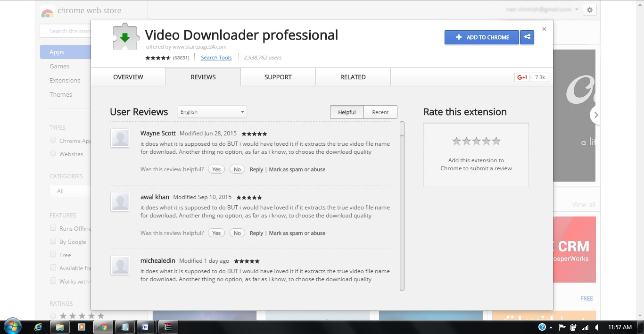This screenshot has height=334, width=644.
Task: Click the help icon in the system tray
Action: (x=542, y=327)
